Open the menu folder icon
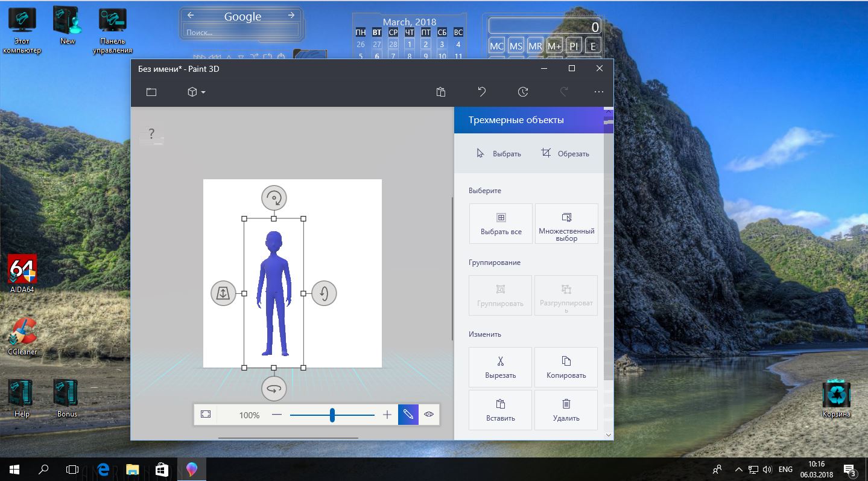This screenshot has height=481, width=868. (x=151, y=92)
